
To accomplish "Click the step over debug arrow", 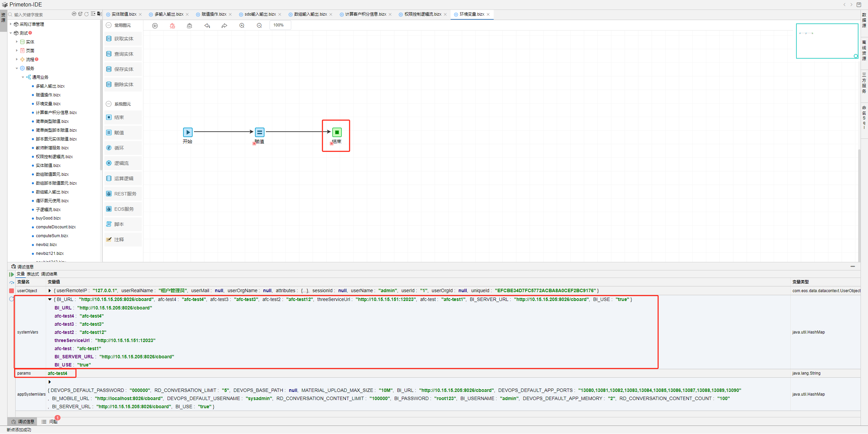I will pos(12,283).
